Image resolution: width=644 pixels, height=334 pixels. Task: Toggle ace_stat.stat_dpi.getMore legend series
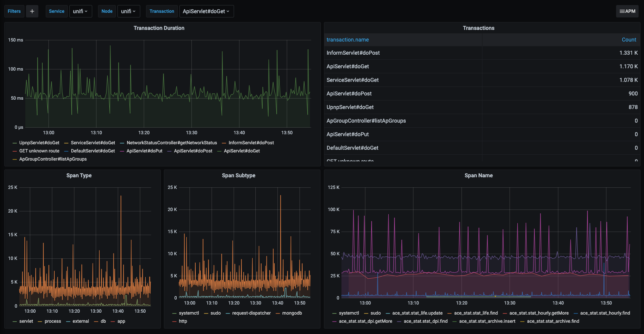[365, 321]
